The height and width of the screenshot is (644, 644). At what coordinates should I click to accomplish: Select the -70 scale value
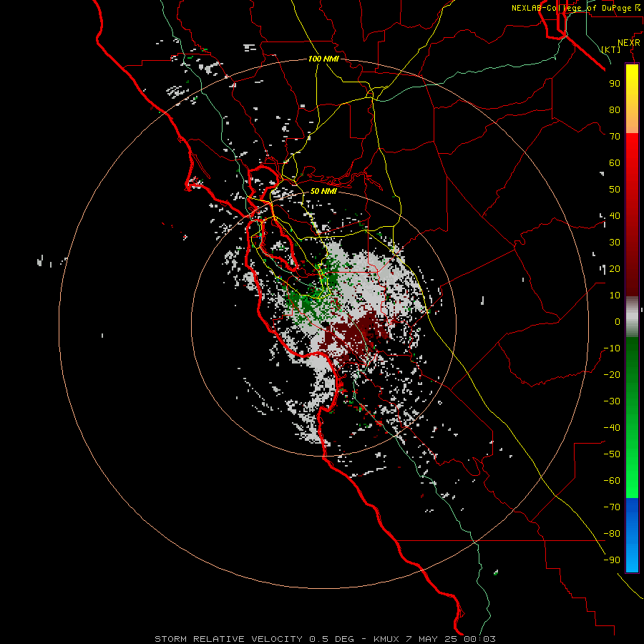(x=612, y=507)
